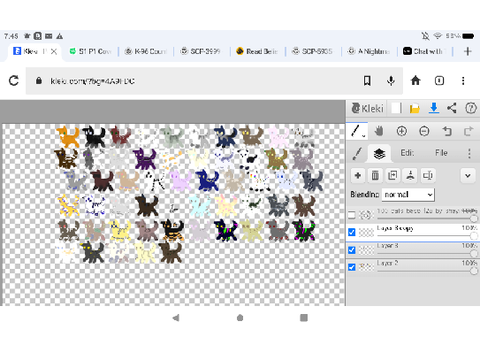Open the File tab
This screenshot has height=360, width=480.
click(441, 153)
